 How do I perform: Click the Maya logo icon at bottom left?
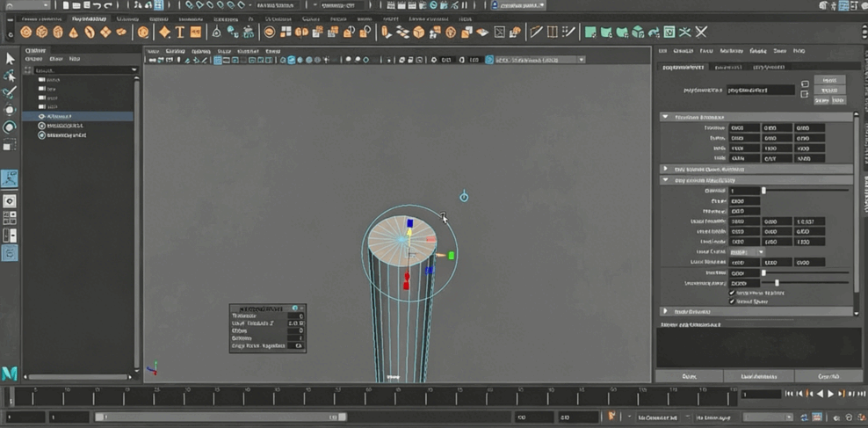click(10, 373)
